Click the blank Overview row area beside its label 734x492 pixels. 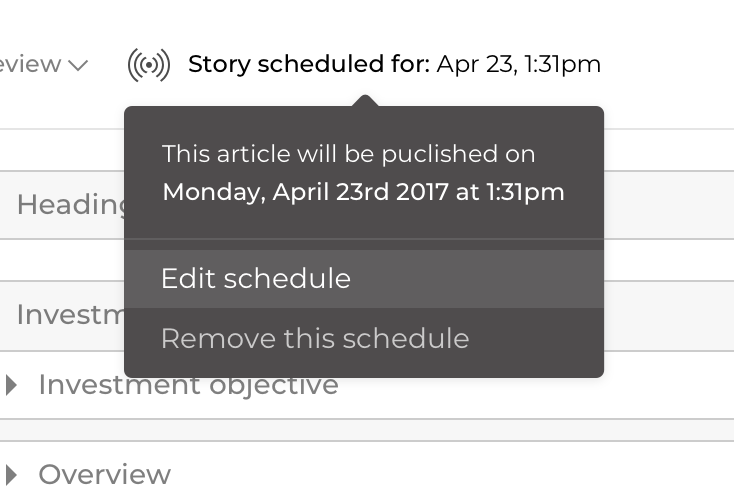click(450, 473)
